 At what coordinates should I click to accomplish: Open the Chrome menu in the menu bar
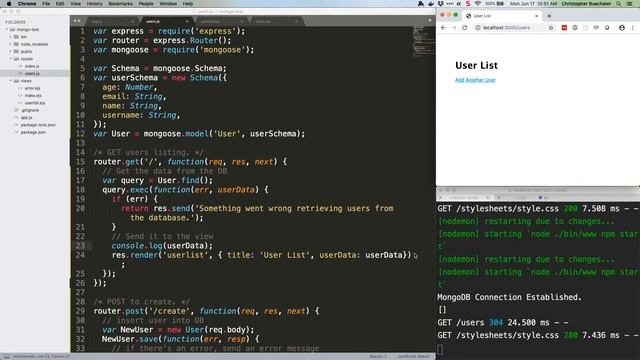[x=27, y=4]
